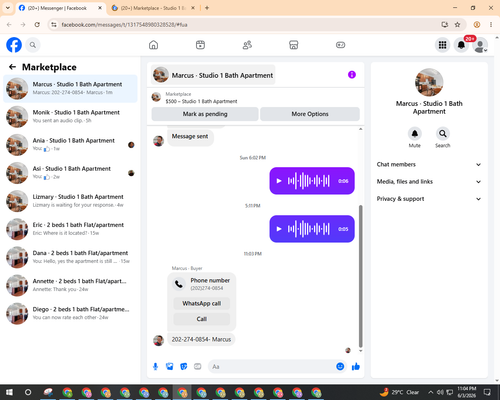Open the emoji picker in the message field
This screenshot has height=400, width=500.
pyautogui.click(x=340, y=367)
